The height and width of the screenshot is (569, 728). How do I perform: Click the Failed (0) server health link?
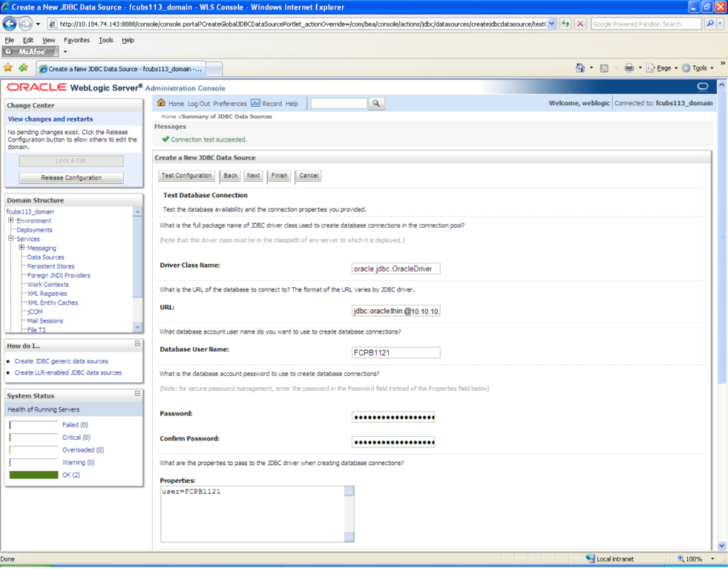(74, 424)
